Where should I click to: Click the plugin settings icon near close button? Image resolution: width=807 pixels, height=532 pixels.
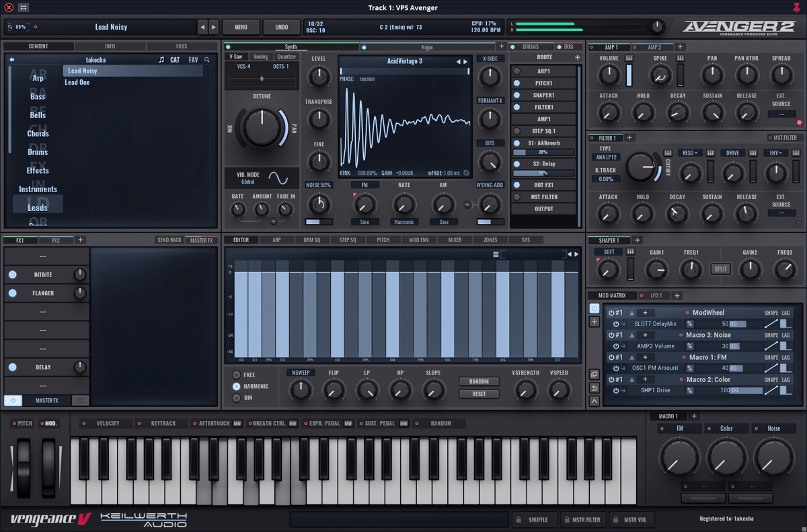point(24,7)
